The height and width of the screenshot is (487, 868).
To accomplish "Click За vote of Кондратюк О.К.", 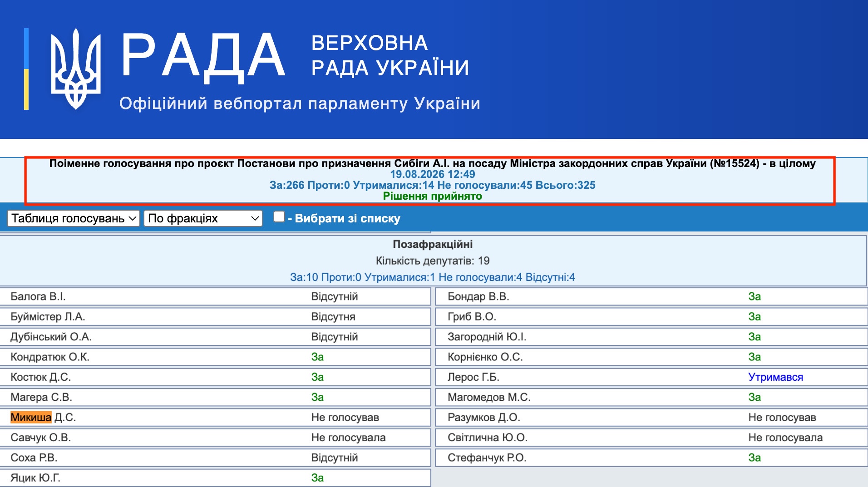I will 317,357.
